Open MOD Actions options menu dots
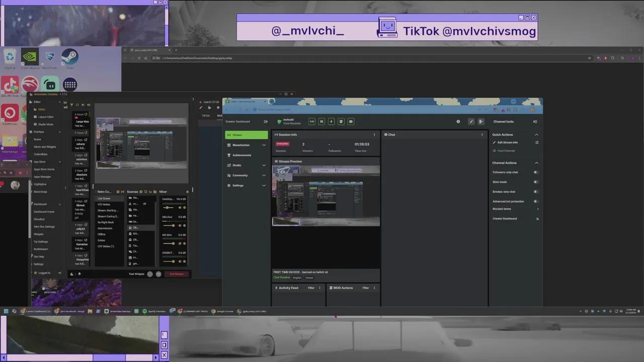The height and width of the screenshot is (362, 644). (374, 288)
